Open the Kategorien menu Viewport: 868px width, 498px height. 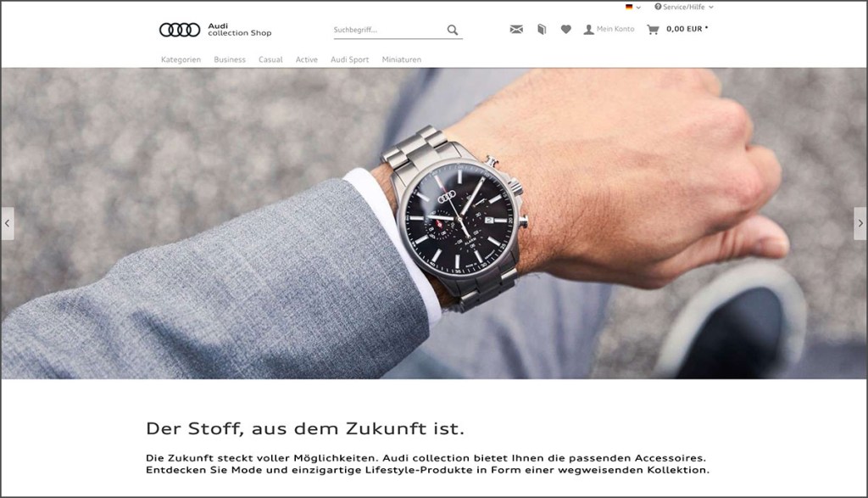click(181, 59)
